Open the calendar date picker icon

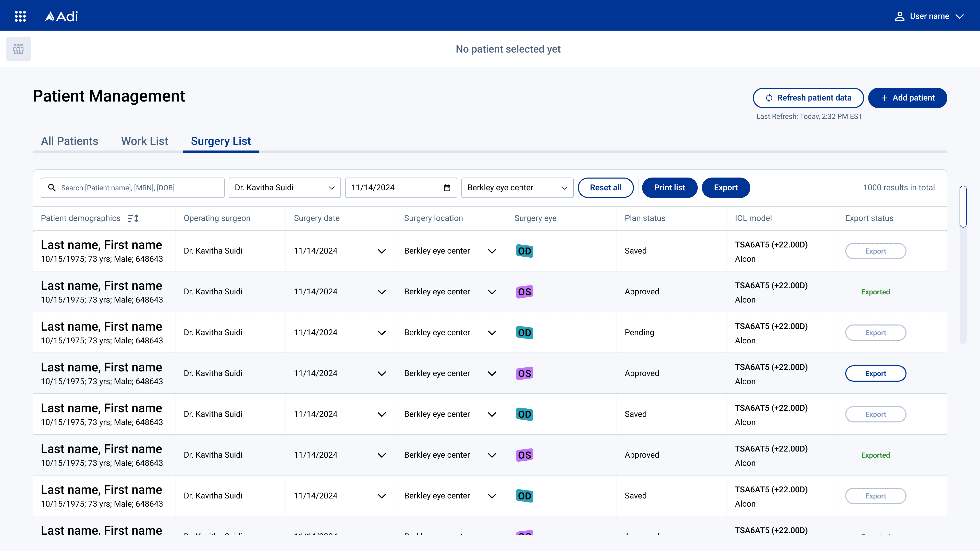coord(447,188)
